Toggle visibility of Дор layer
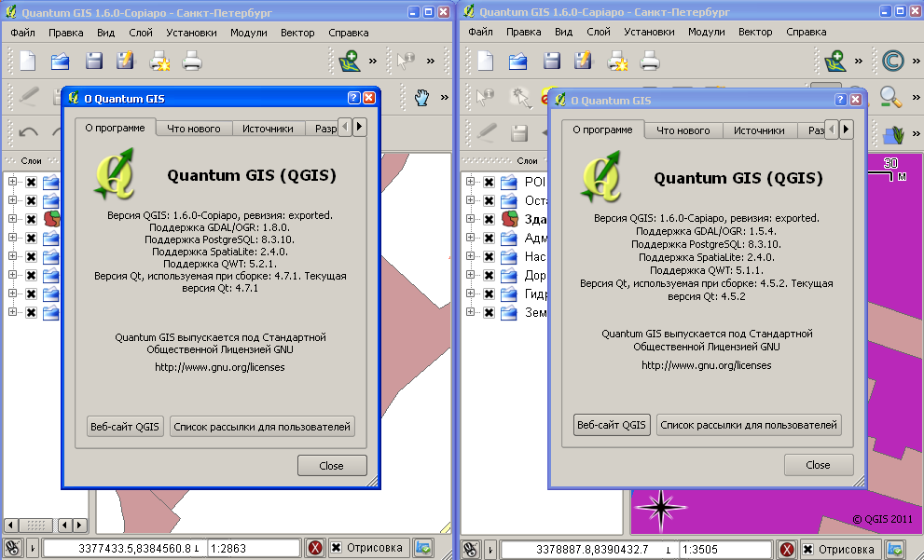 point(489,275)
